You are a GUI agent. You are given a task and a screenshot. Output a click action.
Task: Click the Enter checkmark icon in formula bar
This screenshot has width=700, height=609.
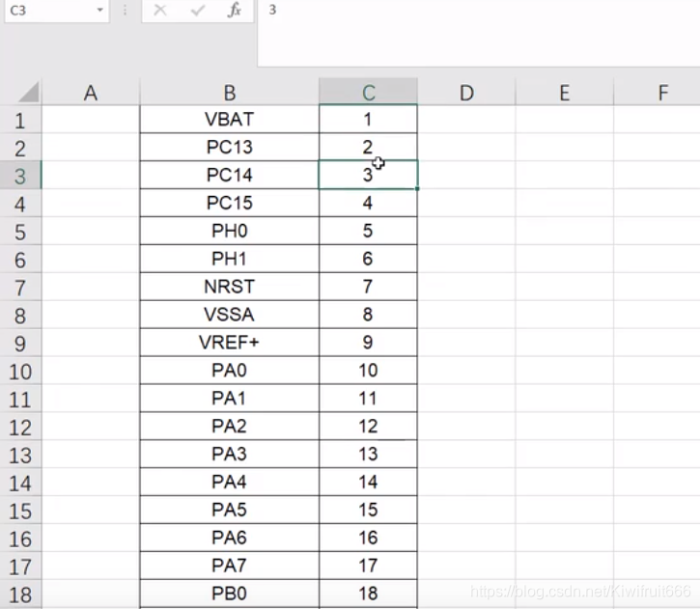[198, 11]
